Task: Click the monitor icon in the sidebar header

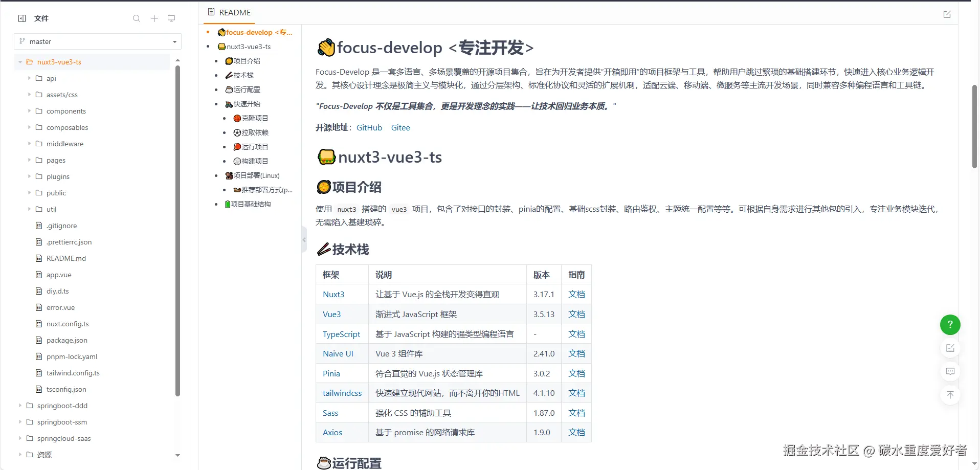Action: pos(171,18)
